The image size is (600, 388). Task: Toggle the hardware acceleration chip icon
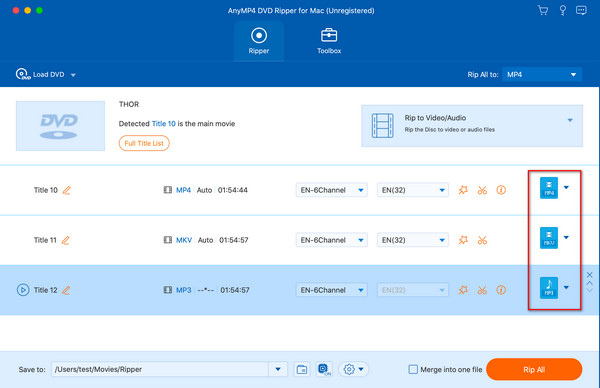[324, 369]
